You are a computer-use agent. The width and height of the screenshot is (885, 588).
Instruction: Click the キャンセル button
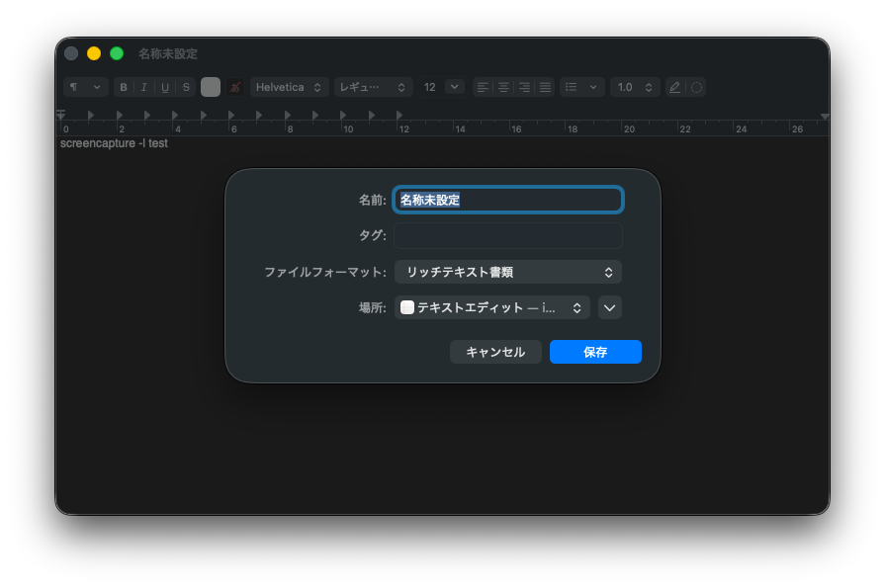[x=495, y=352]
